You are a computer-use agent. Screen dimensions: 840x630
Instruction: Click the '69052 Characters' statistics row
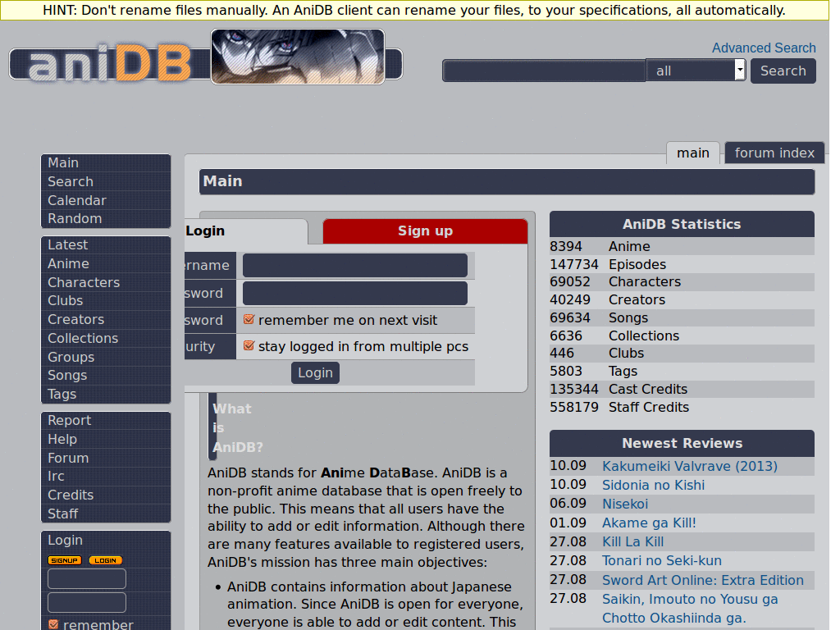[x=682, y=282]
